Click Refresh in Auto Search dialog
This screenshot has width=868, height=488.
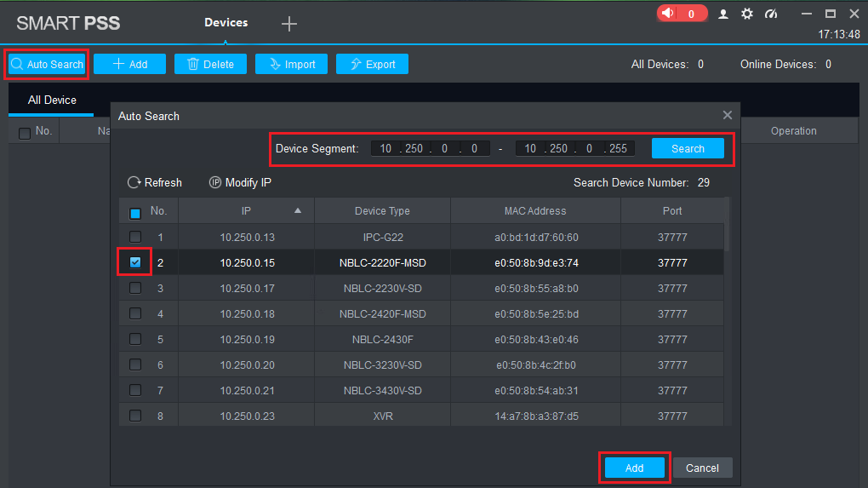[x=154, y=183]
